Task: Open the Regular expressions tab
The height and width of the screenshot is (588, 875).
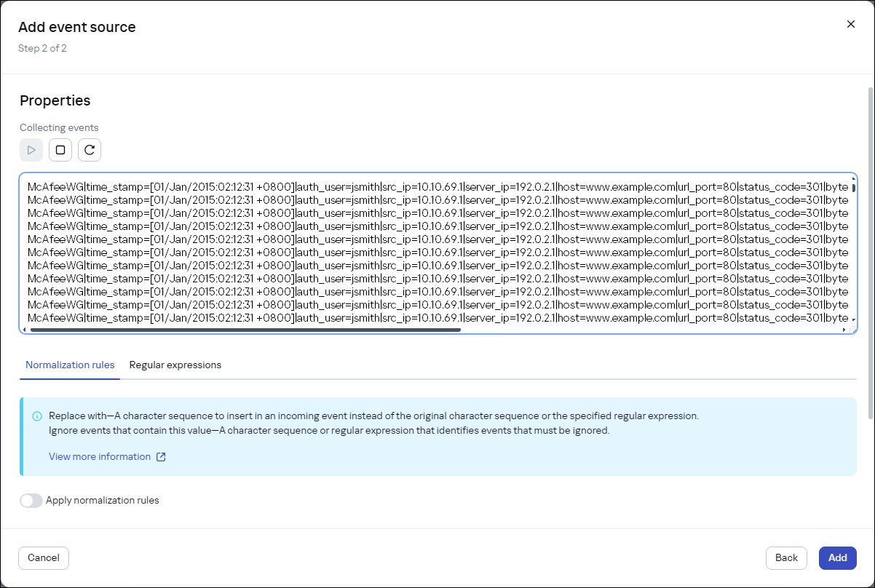Action: tap(175, 365)
